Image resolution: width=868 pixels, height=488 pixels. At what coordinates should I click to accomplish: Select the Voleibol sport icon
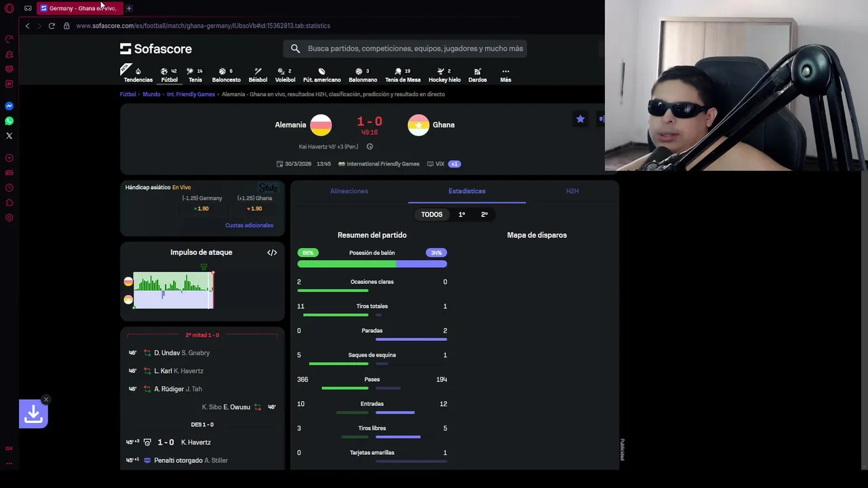[x=285, y=75]
